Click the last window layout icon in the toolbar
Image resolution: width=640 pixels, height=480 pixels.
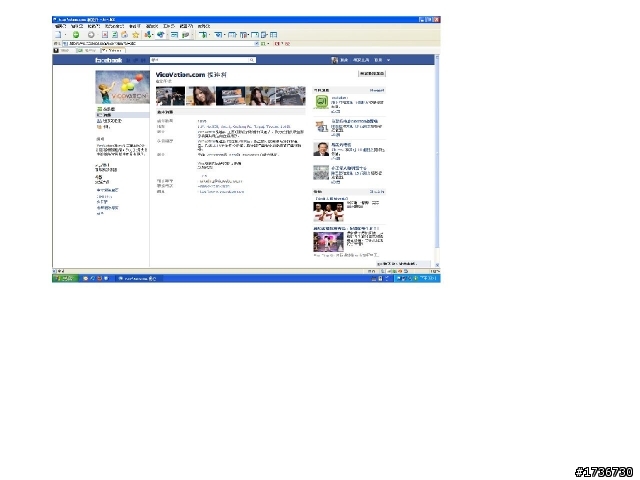(x=274, y=35)
